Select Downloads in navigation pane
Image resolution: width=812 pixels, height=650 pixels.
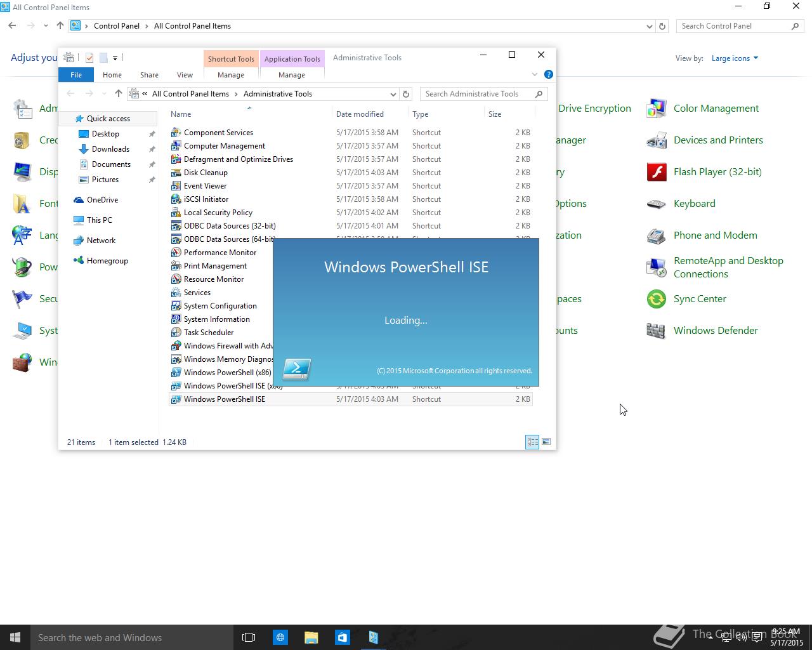point(110,149)
